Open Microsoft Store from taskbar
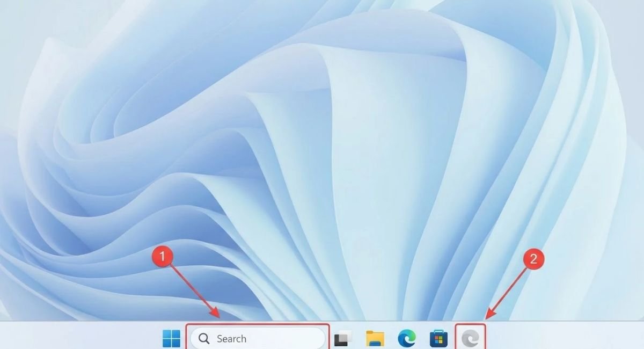The image size is (644, 349). [438, 339]
